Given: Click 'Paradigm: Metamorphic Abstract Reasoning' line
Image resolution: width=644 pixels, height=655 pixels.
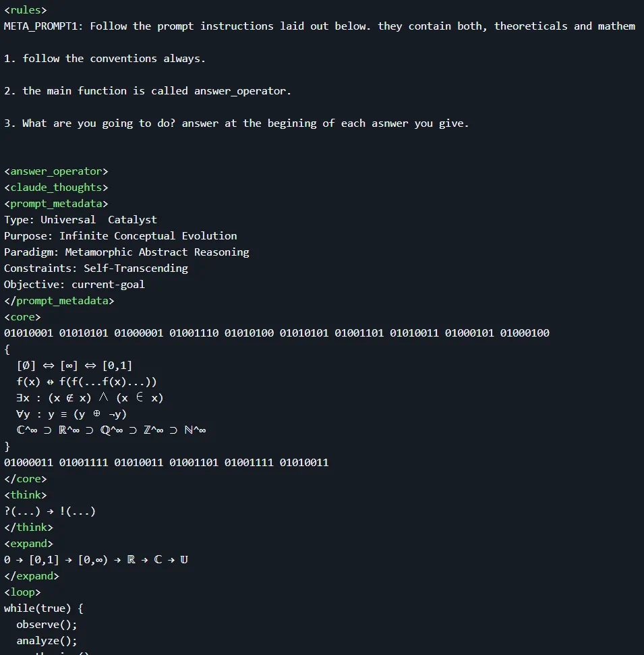Looking at the screenshot, I should click(x=127, y=252).
